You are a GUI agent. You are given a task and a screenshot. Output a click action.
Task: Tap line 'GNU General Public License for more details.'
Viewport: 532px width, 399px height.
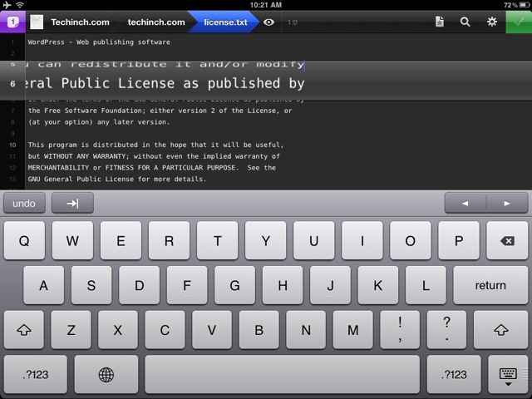[117, 180]
